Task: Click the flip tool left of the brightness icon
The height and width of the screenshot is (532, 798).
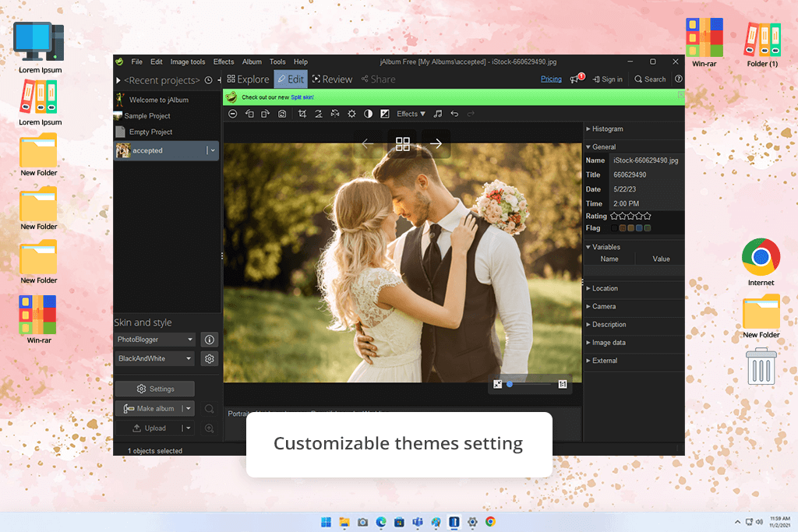Action: (x=335, y=114)
